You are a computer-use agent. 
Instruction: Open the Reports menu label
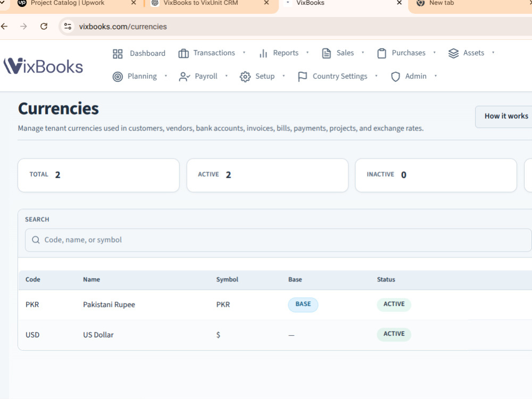coord(286,53)
